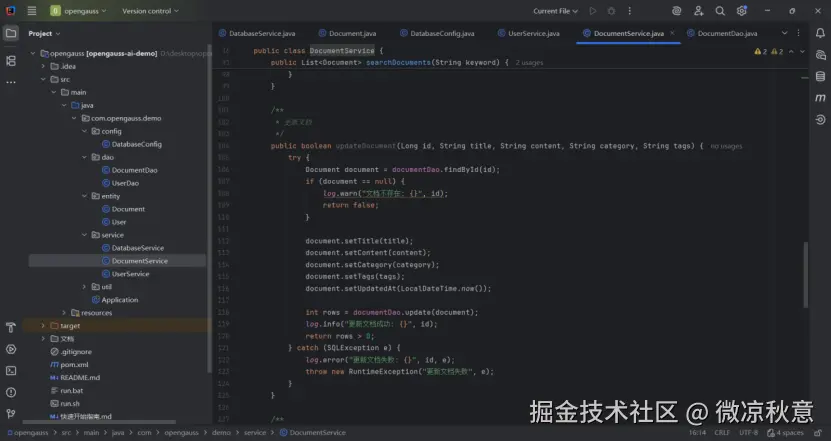Open editor tab options menu
The image size is (831, 442).
[x=798, y=33]
